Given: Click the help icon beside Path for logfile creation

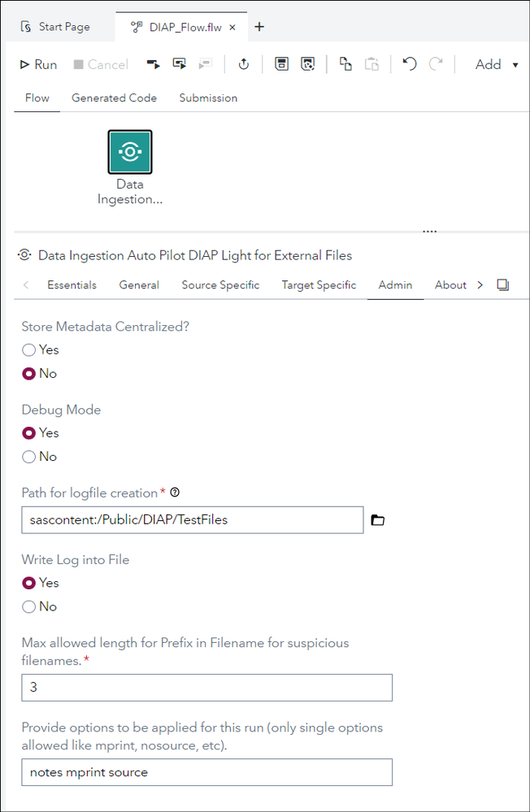Looking at the screenshot, I should pos(175,493).
